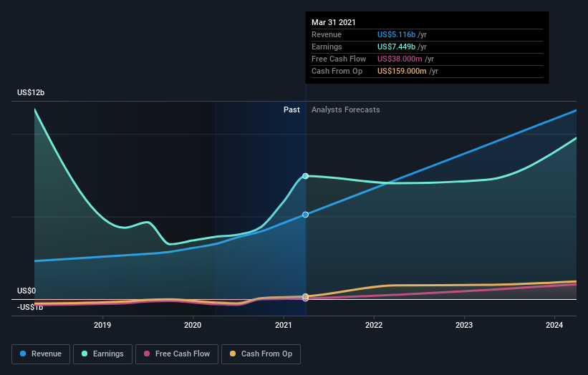Toggle the Cash From Op legend button

(x=261, y=354)
